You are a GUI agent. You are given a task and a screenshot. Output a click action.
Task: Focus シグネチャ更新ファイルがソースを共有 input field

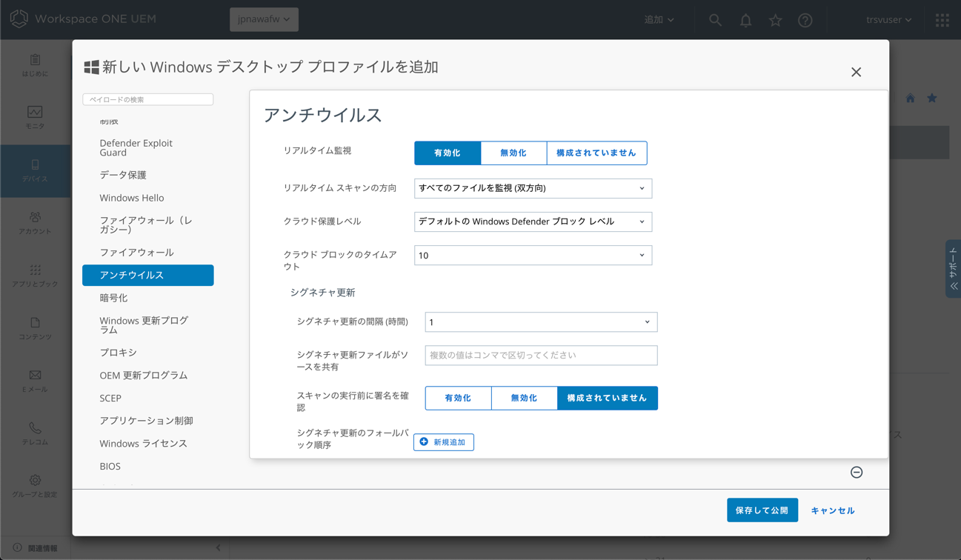coord(541,356)
